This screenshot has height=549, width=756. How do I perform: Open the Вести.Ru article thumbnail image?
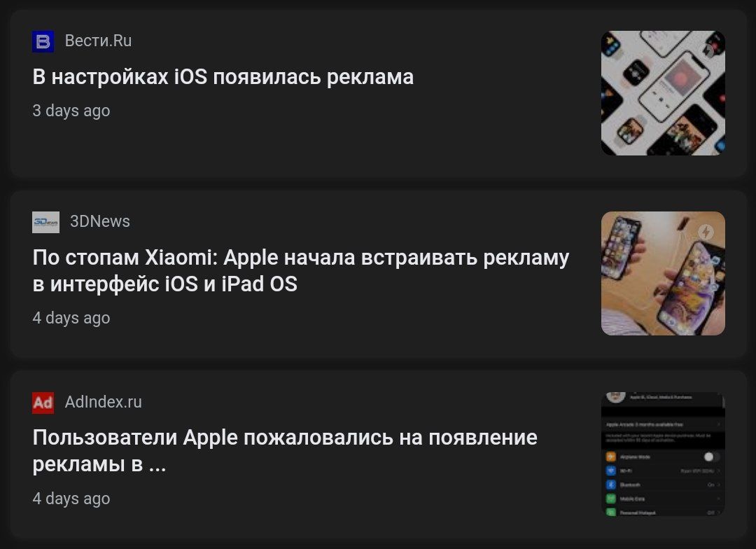(x=663, y=93)
